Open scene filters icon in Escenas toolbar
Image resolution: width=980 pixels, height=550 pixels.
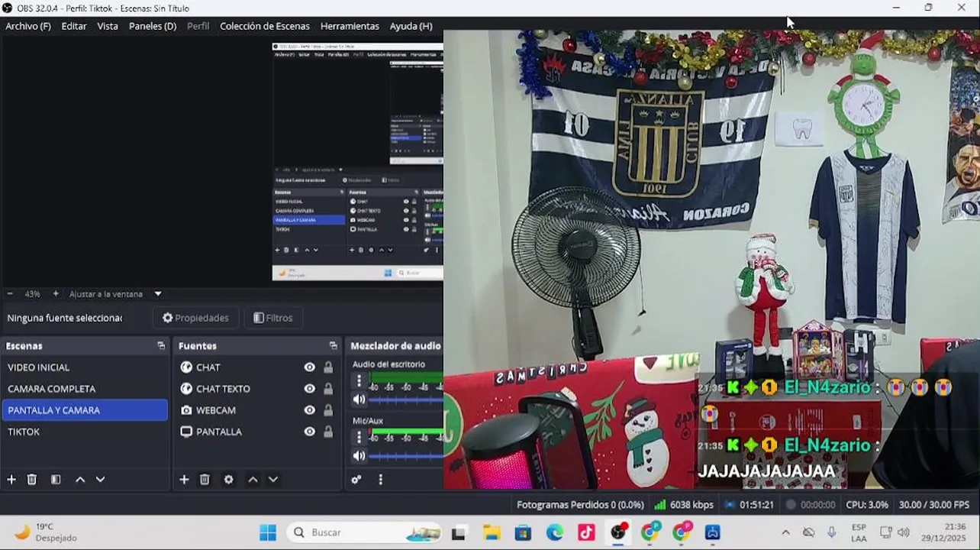(56, 480)
